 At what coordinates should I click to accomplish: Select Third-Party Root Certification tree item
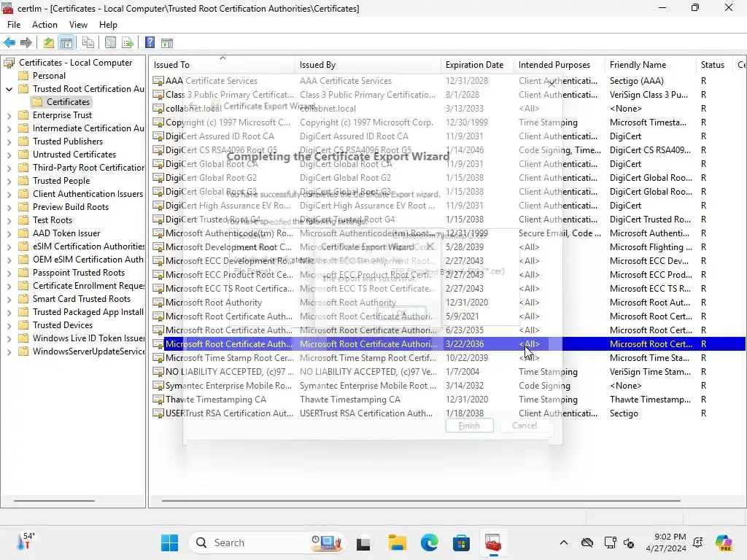coord(88,168)
